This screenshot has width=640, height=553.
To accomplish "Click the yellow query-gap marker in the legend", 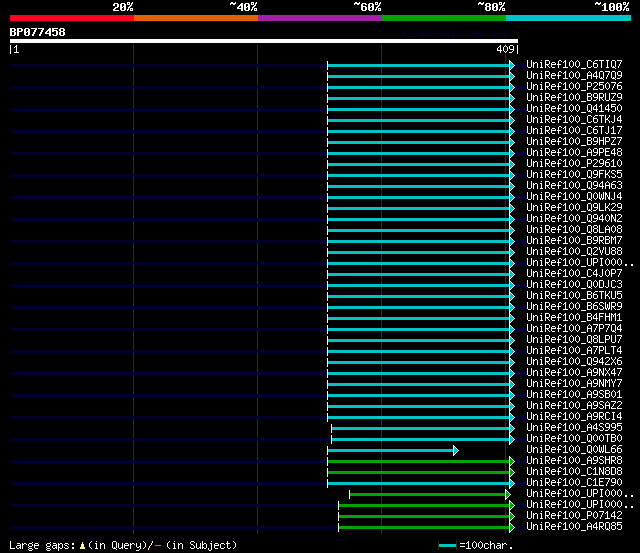I will pyautogui.click(x=82, y=546).
